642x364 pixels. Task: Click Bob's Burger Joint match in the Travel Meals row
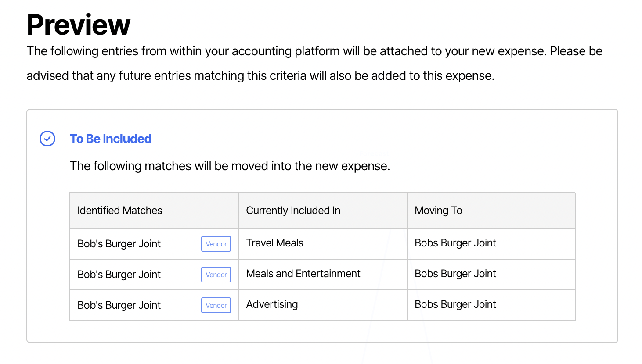pyautogui.click(x=119, y=244)
